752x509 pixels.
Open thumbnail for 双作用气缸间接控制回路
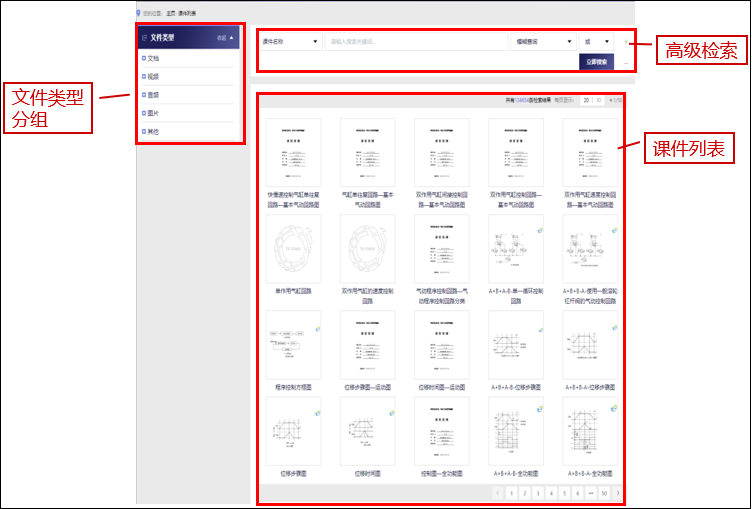(442, 153)
